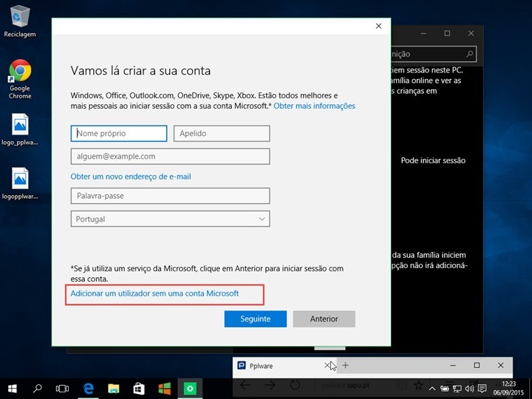Click the Edge refresh button
This screenshot has height=399, width=532.
pos(295,385)
